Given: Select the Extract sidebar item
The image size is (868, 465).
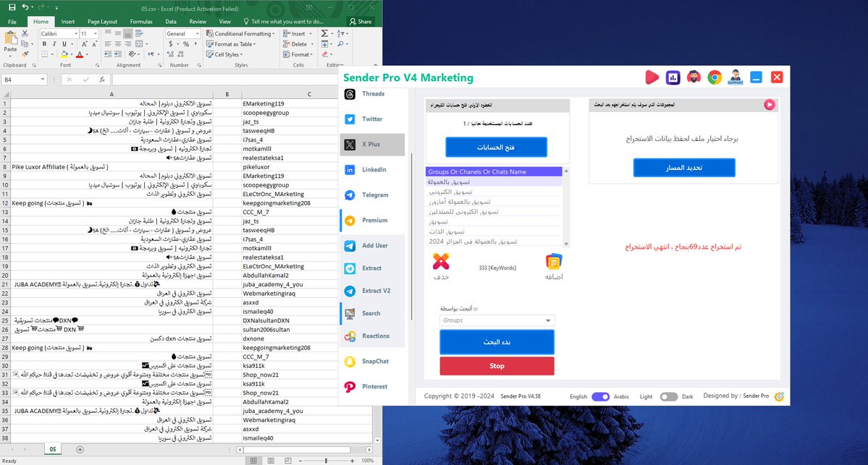Looking at the screenshot, I should click(373, 268).
